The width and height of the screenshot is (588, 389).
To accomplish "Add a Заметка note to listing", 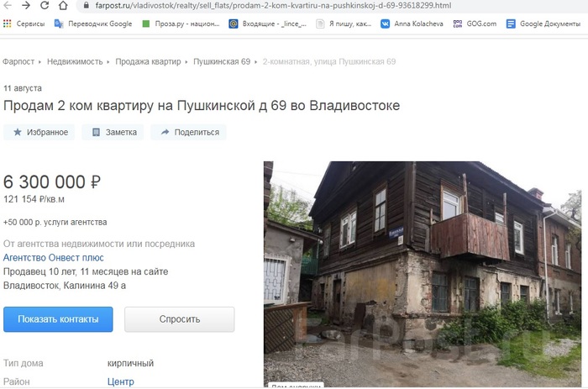I will 113,132.
